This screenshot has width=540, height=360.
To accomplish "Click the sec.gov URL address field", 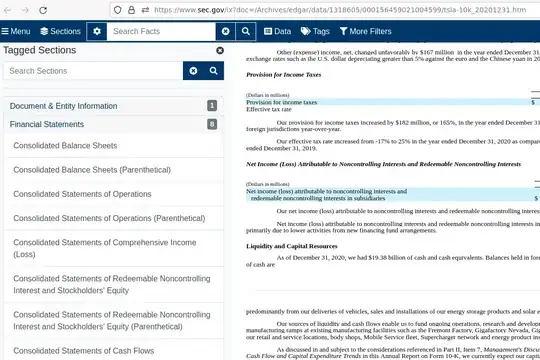I will 340,10.
